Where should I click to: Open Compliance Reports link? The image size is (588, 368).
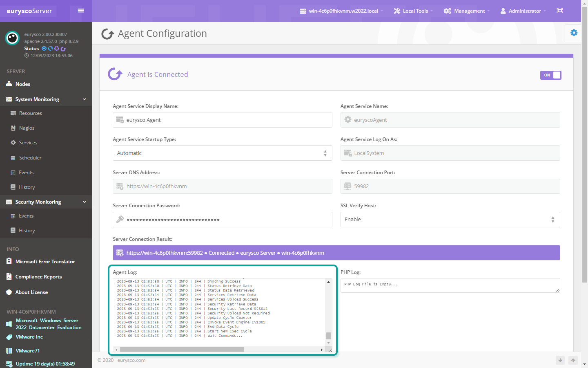point(39,277)
